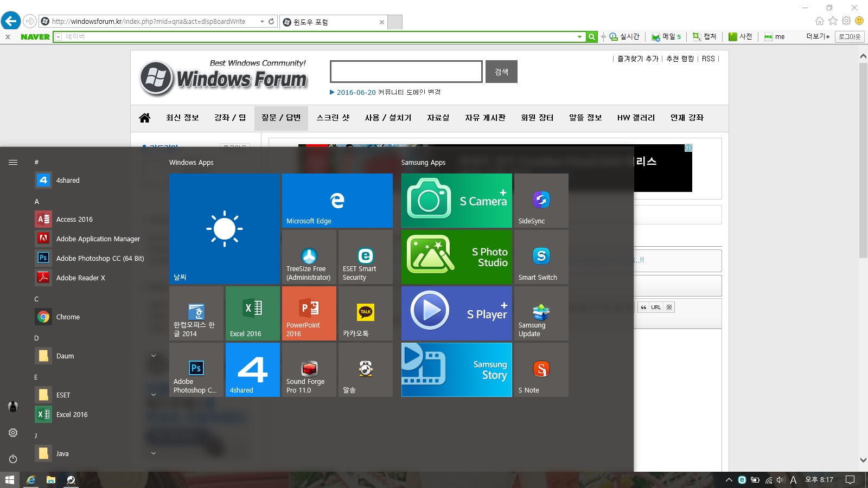Launch Sound Forge Pro 11.0 tile
Screen dimensions: 868x488
pos(309,370)
